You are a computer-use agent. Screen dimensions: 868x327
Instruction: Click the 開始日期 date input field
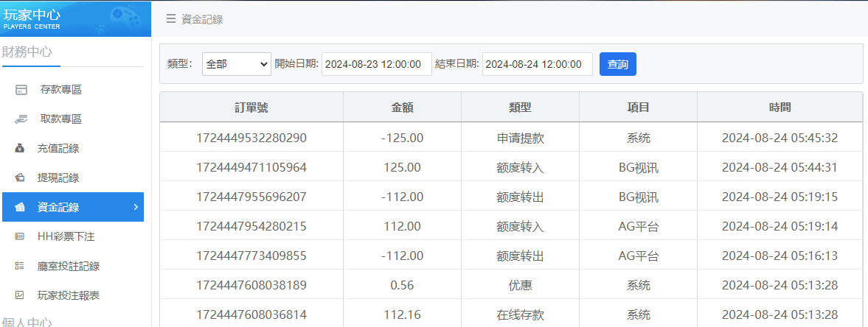pos(376,64)
